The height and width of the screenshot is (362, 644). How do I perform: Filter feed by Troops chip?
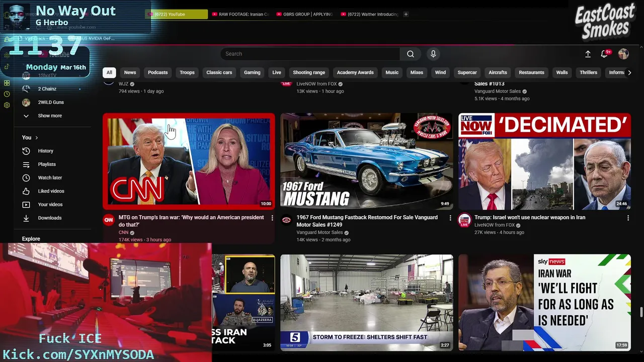click(187, 72)
